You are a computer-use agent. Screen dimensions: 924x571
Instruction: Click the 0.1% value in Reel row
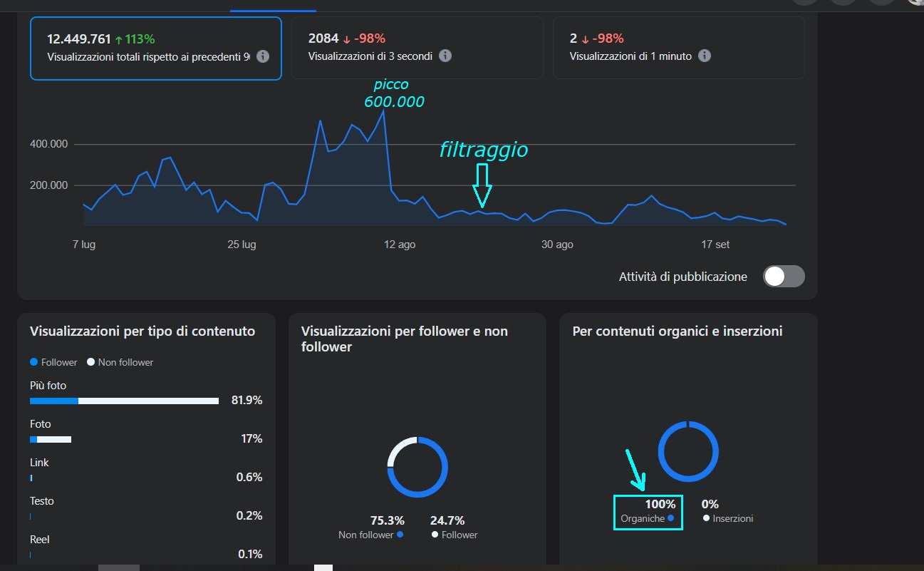click(x=250, y=555)
